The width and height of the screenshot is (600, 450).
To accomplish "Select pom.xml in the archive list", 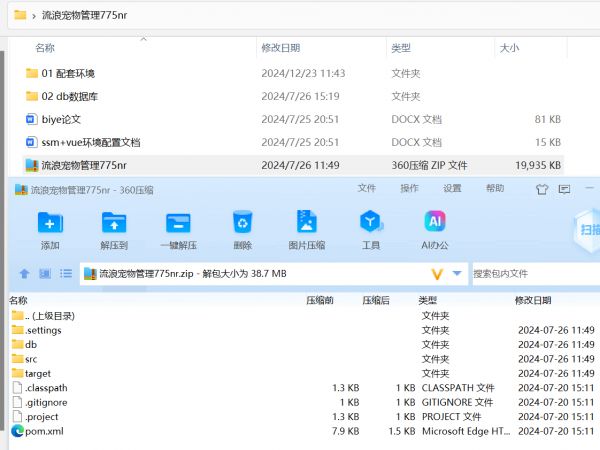I will pyautogui.click(x=43, y=431).
